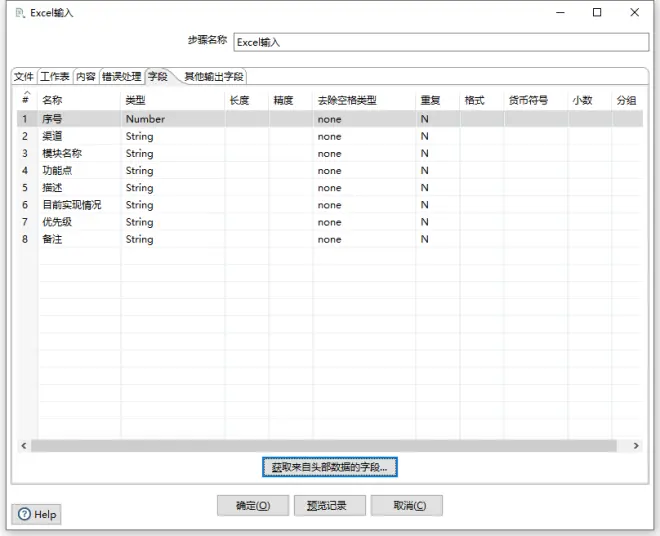This screenshot has height=536, width=660.
Task: Open trim type none in 优先级 row
Action: [x=364, y=222]
